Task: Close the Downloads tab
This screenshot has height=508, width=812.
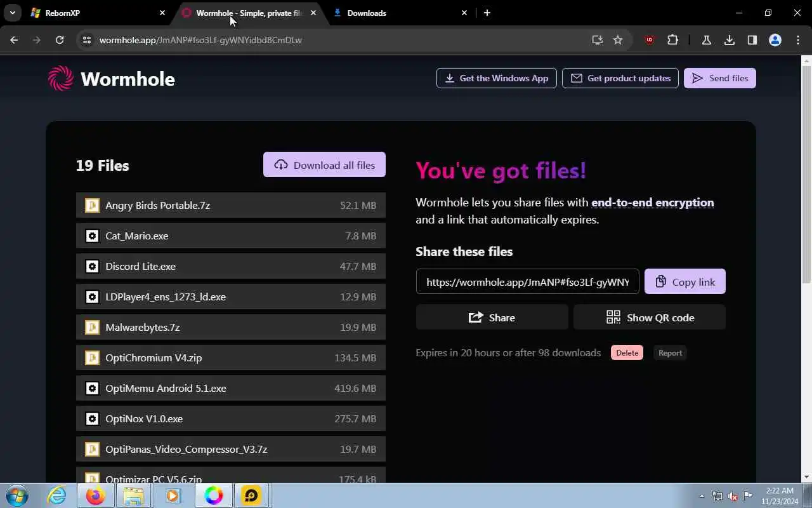Action: (464, 13)
